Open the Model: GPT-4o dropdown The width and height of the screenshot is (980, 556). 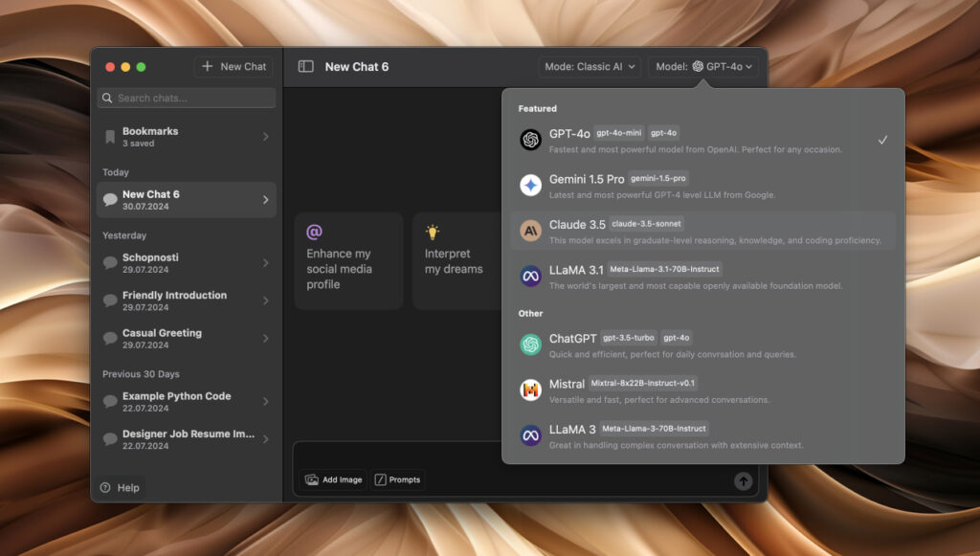[703, 66]
